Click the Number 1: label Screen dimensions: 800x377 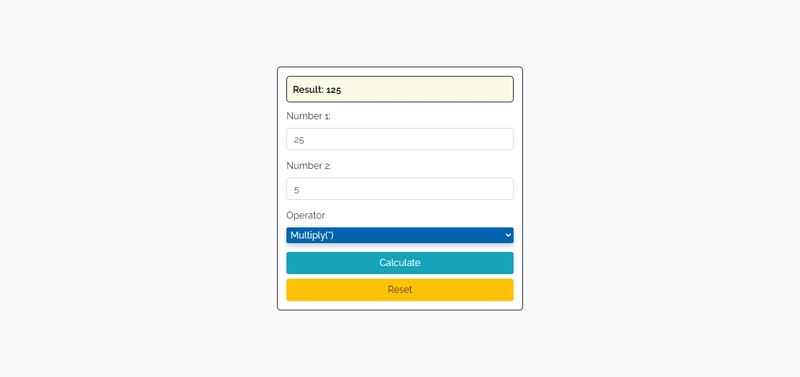(308, 116)
